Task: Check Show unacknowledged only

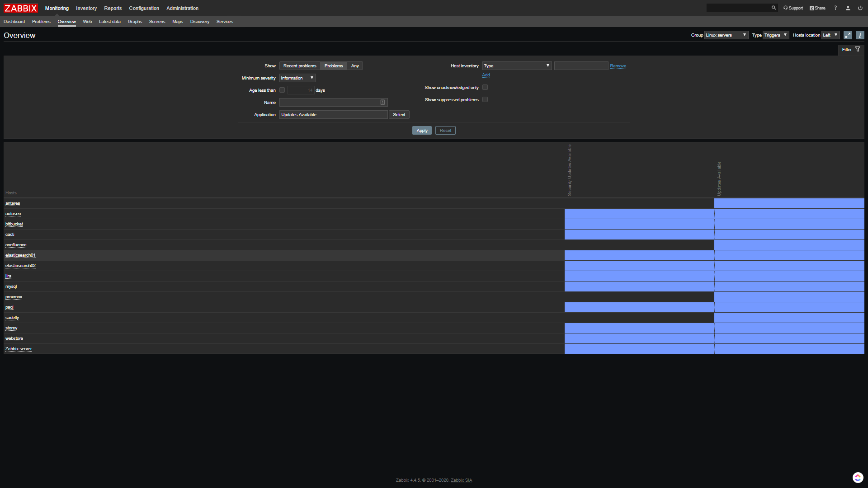Action: [x=485, y=88]
